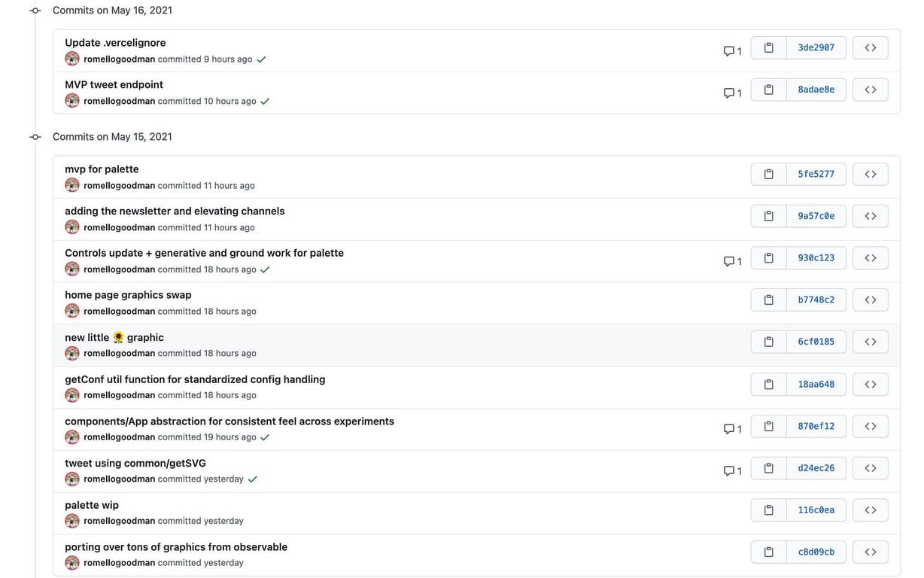
Task: Copy full SHA for commit 6cf0185
Action: pyautogui.click(x=768, y=342)
